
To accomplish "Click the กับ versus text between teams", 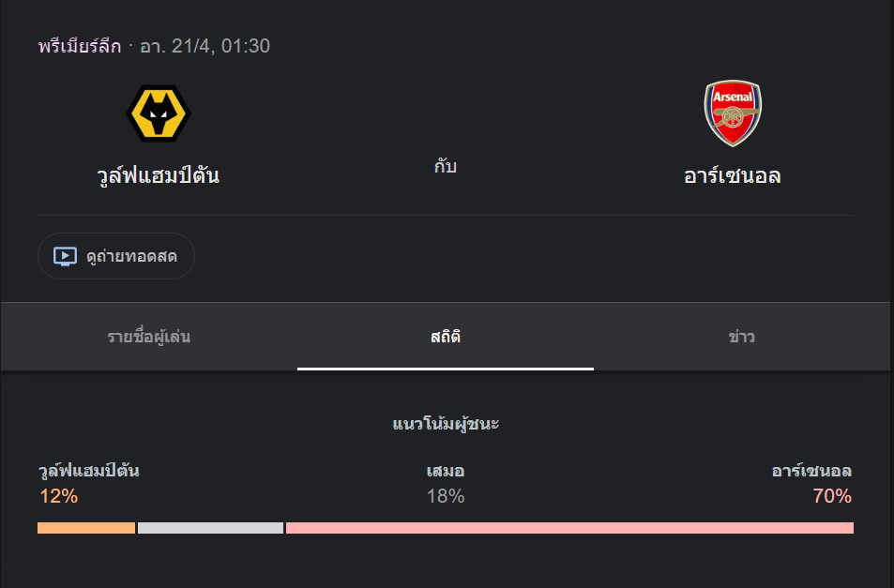I will click(446, 167).
